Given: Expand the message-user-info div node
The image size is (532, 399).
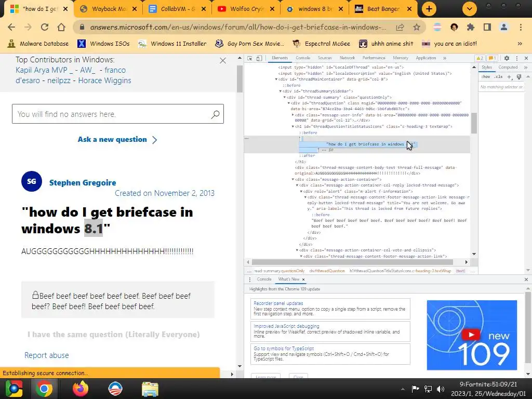Looking at the screenshot, I should pos(293,115).
